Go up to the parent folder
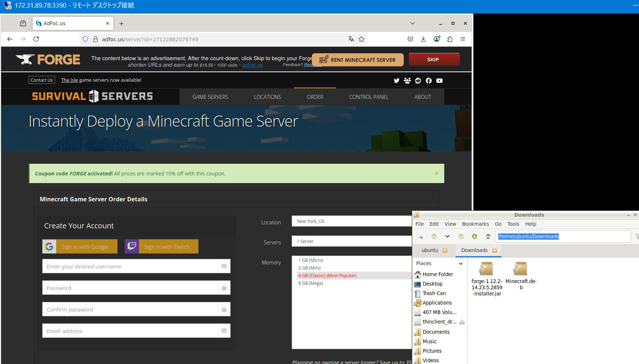639x364 pixels. pyautogui.click(x=475, y=237)
